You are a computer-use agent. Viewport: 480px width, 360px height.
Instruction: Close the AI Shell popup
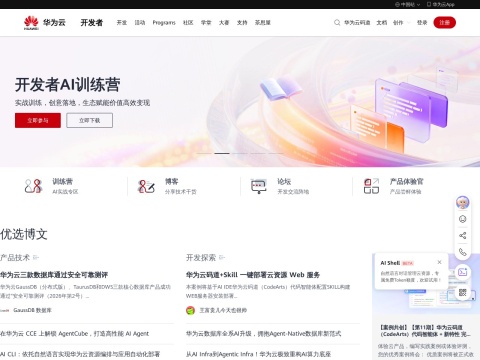click(x=439, y=262)
